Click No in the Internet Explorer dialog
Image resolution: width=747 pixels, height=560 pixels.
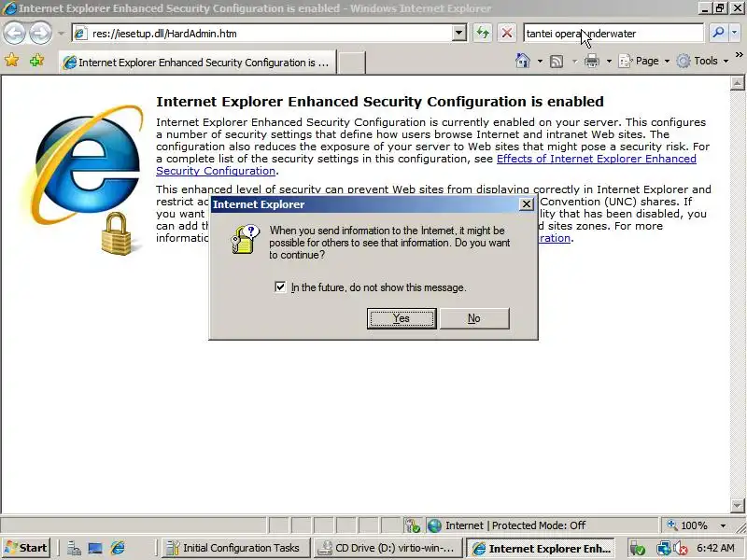[474, 318]
